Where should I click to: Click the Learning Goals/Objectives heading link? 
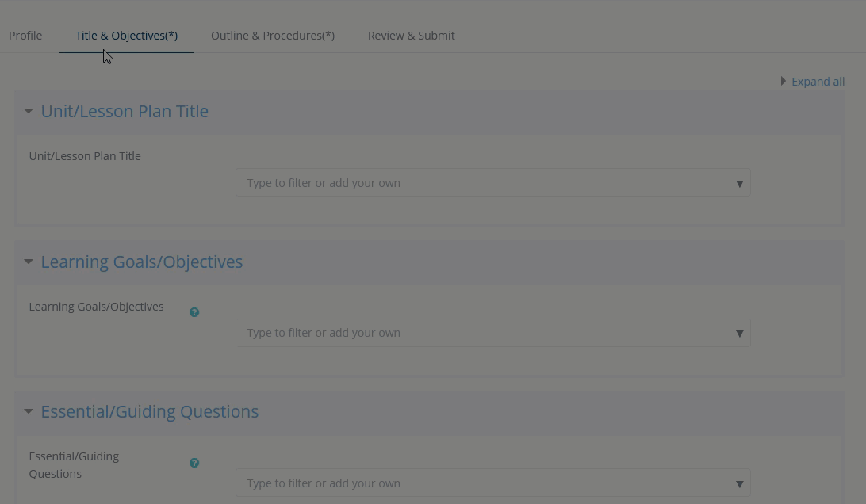(x=142, y=262)
